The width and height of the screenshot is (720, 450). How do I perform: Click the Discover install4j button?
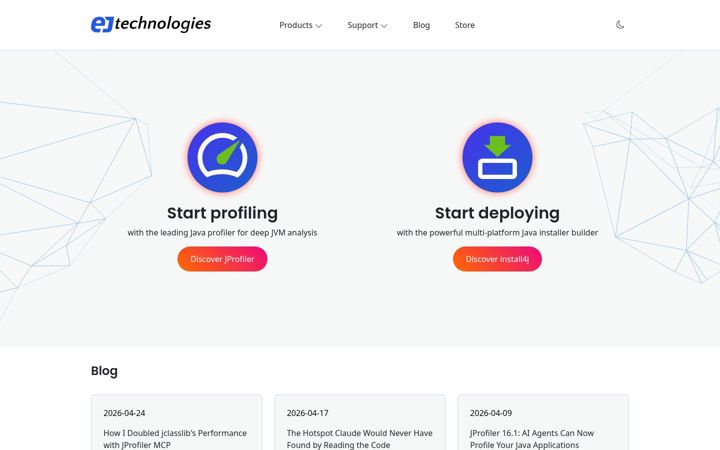(x=497, y=259)
